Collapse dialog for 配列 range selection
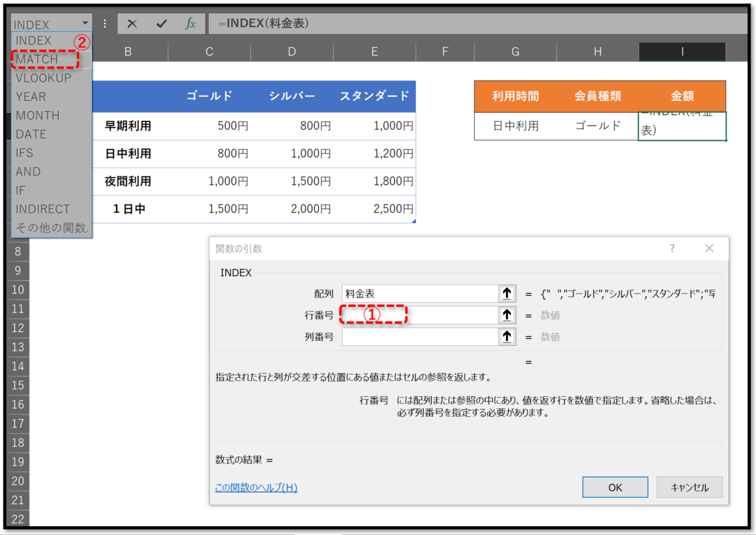This screenshot has width=756, height=535. 507,294
